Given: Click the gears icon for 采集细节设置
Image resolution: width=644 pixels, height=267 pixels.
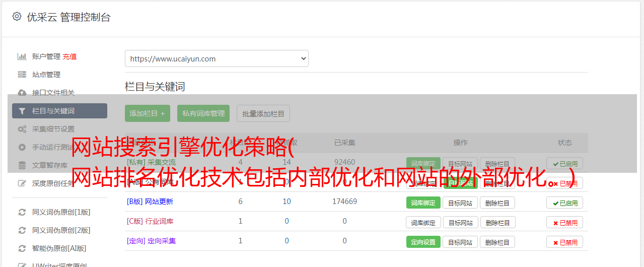Looking at the screenshot, I should point(22,129).
